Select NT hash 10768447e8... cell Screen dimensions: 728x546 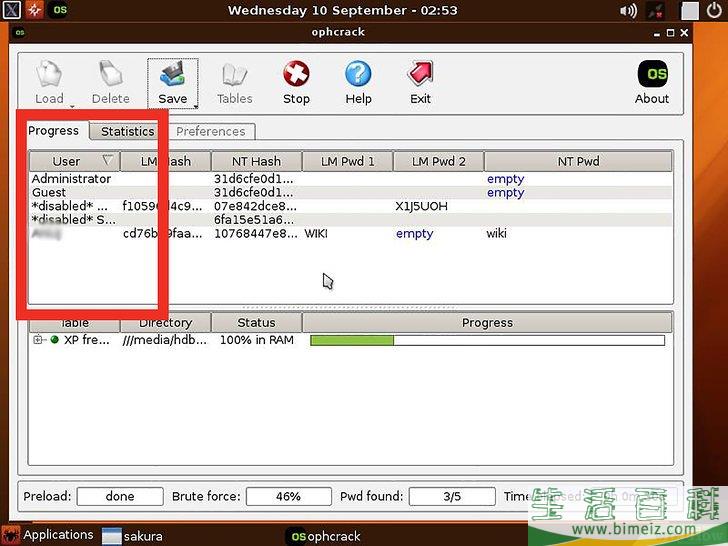[x=256, y=233]
